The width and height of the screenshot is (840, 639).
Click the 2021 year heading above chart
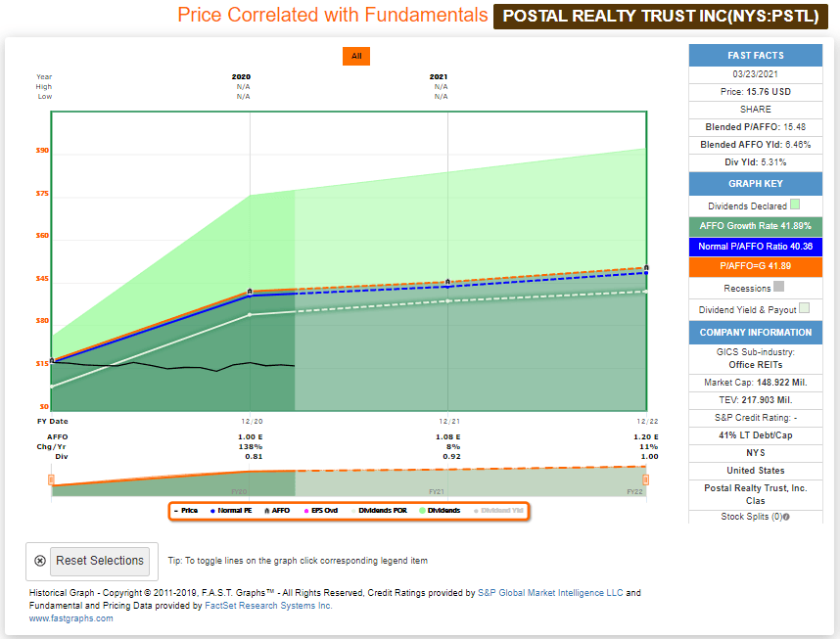(x=439, y=77)
